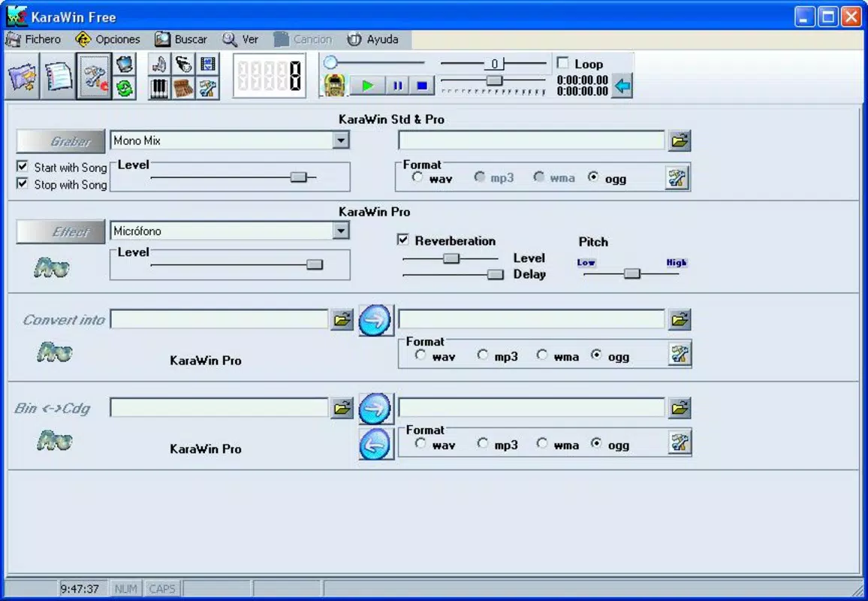This screenshot has width=868, height=601.
Task: Click the tempo slider under transpose
Action: pos(494,81)
